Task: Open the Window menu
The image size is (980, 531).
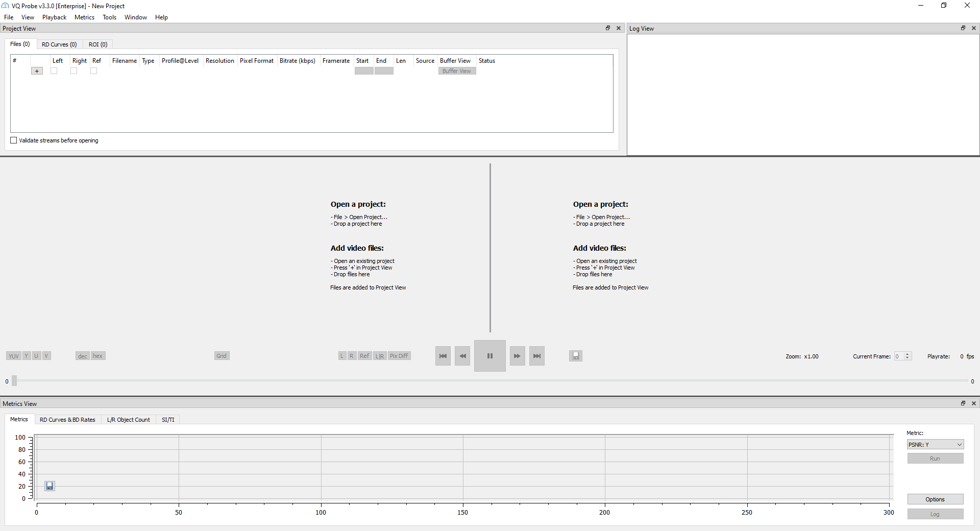Action: [x=136, y=17]
